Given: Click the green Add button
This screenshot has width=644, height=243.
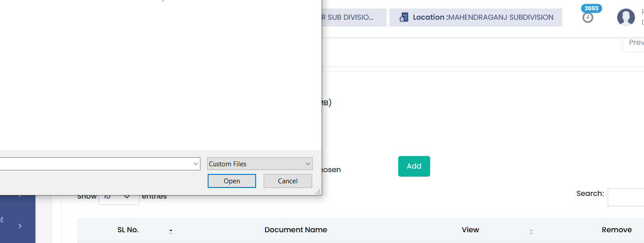Looking at the screenshot, I should pos(413,166).
